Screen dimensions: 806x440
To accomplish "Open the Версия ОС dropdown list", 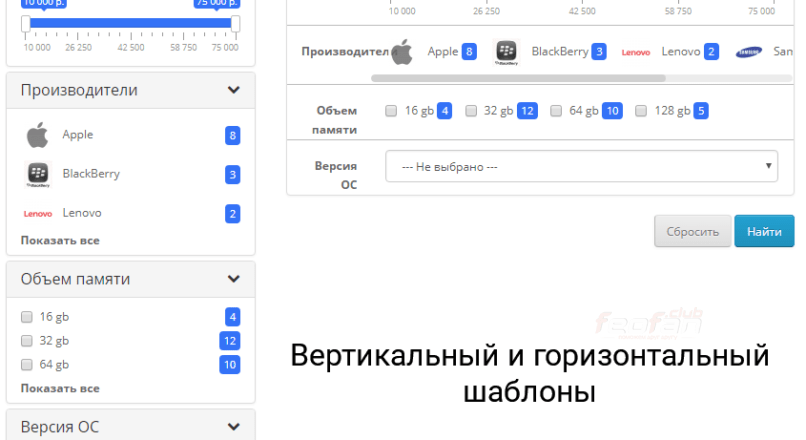I will click(x=581, y=166).
